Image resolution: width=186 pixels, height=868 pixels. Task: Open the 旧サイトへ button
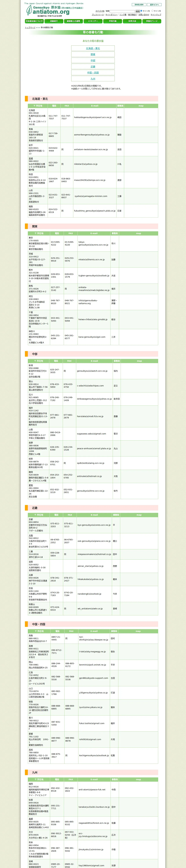(x=154, y=5)
